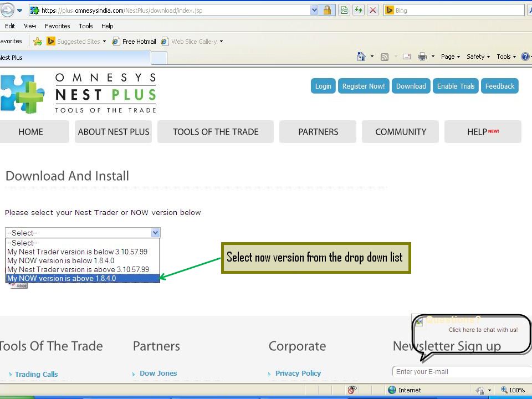The width and height of the screenshot is (532, 399).
Task: Click the Feedback button
Action: click(x=500, y=86)
